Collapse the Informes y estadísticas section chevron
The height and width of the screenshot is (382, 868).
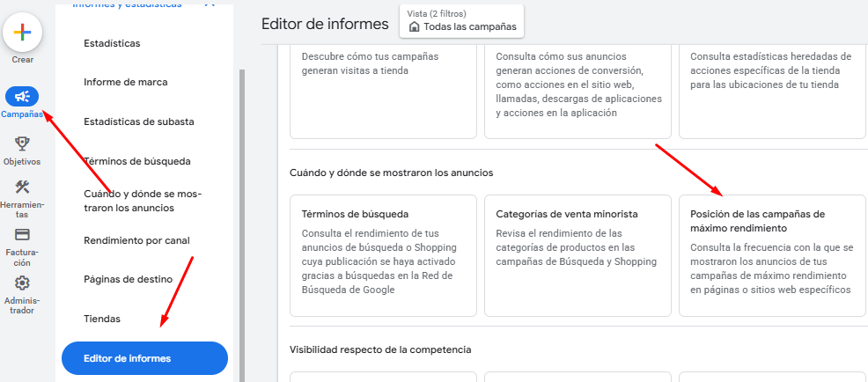point(209,4)
